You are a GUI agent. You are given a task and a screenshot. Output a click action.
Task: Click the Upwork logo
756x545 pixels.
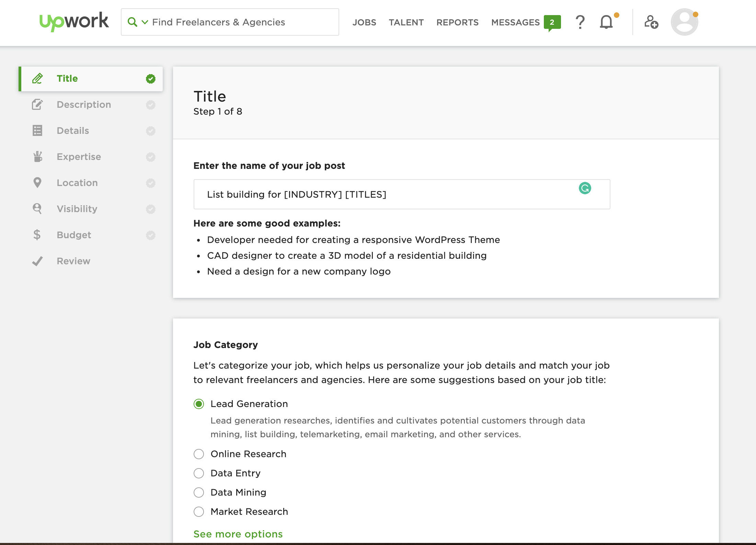click(74, 21)
